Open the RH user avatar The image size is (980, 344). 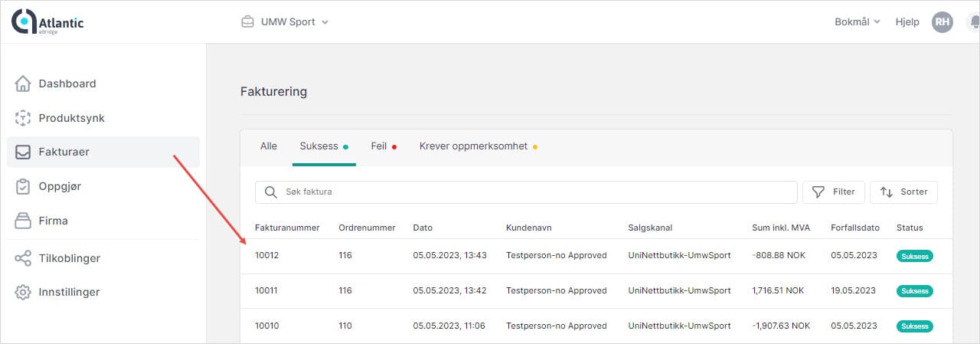point(942,22)
